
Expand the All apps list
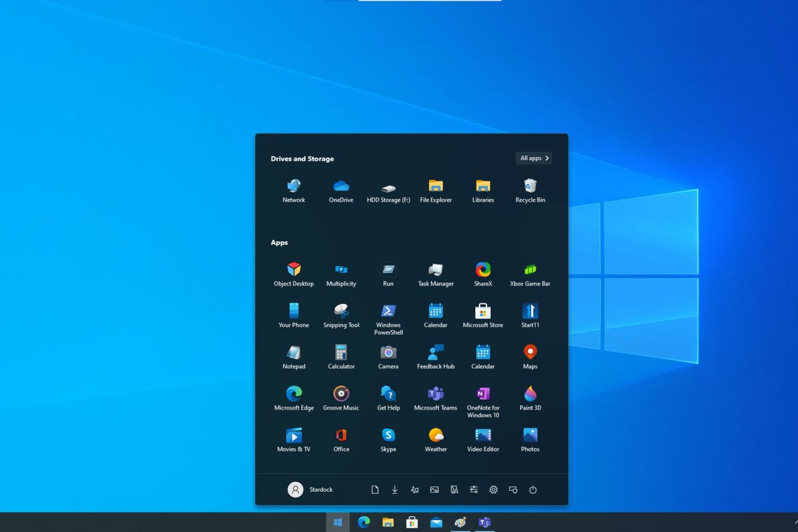tap(534, 158)
